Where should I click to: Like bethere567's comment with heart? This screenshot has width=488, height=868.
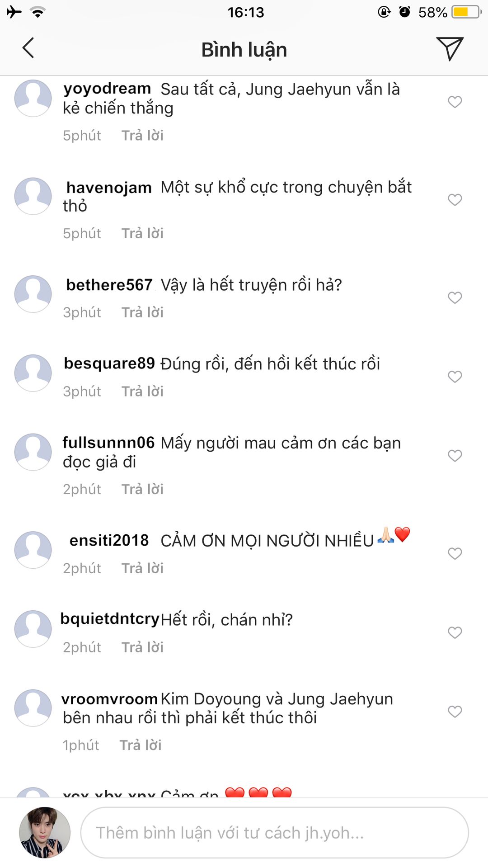click(455, 297)
